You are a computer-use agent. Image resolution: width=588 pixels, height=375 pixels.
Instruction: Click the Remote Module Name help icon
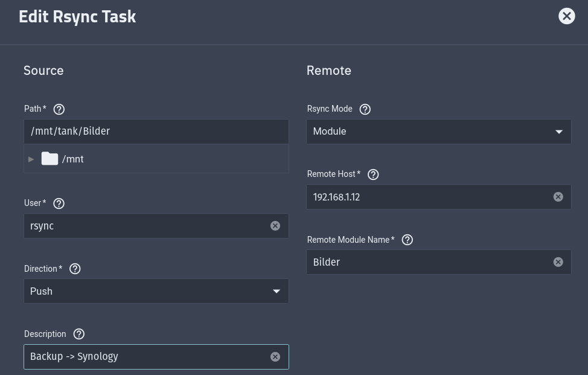(x=407, y=240)
